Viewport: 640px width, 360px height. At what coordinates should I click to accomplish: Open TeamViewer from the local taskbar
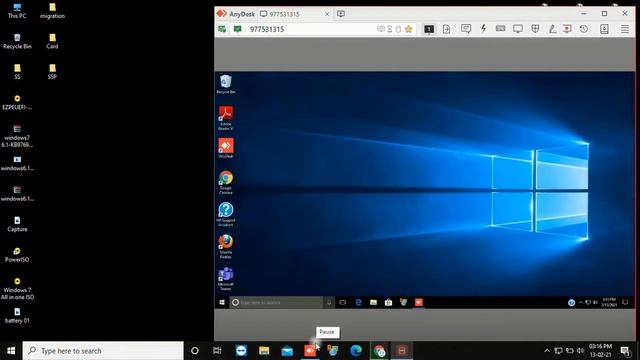point(241,351)
